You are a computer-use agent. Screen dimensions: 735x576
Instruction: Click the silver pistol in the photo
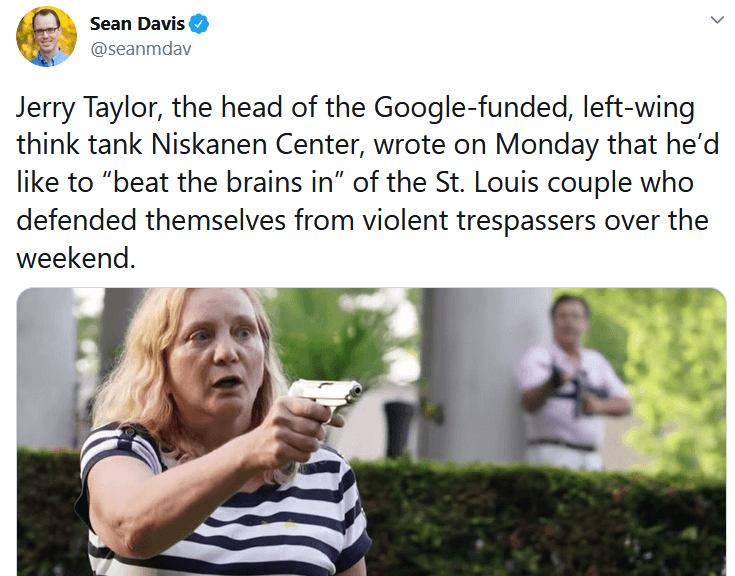point(326,398)
